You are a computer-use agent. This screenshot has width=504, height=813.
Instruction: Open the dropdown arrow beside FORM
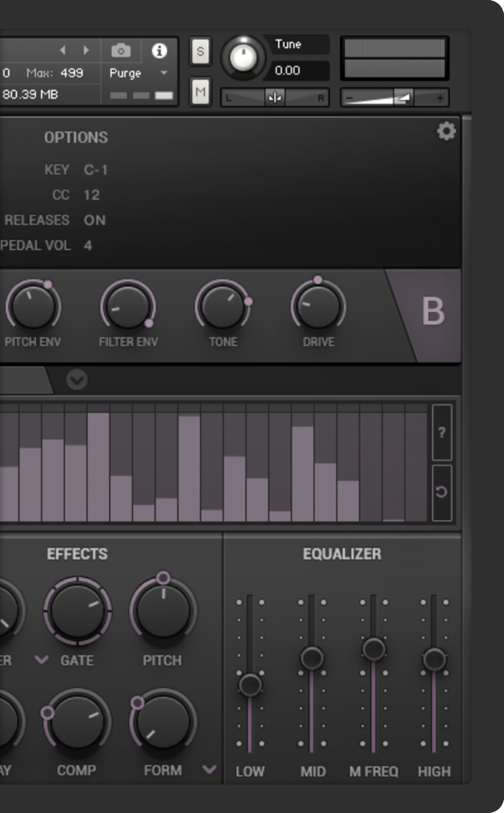click(209, 769)
